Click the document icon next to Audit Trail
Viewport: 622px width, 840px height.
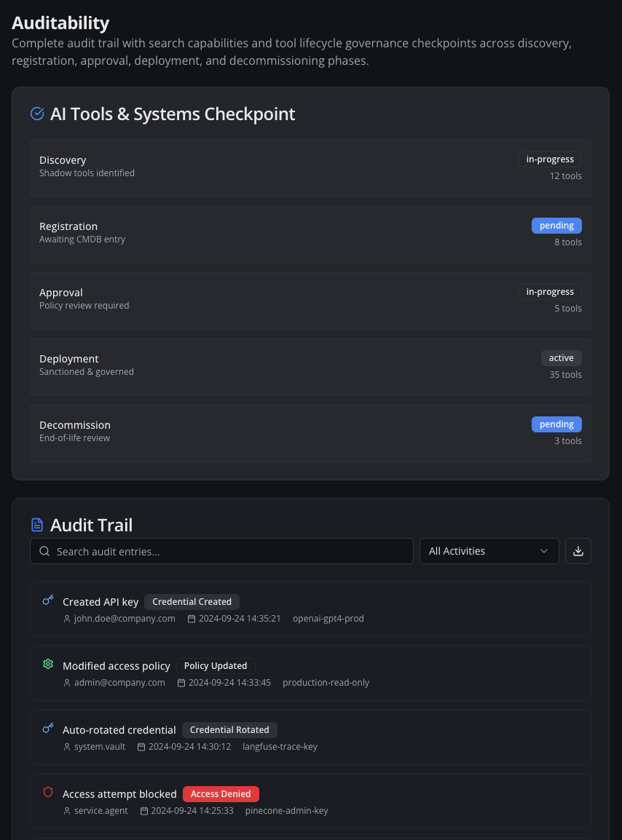click(37, 524)
